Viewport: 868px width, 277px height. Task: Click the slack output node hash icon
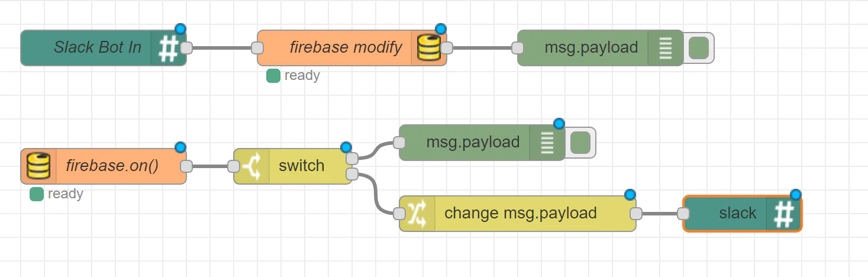[784, 214]
